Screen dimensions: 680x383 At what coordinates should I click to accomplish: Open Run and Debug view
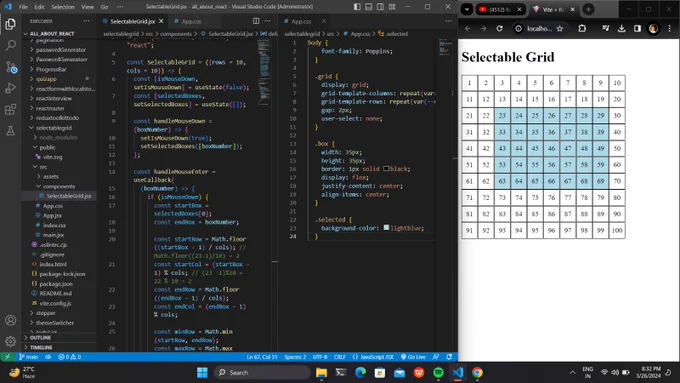pyautogui.click(x=10, y=88)
